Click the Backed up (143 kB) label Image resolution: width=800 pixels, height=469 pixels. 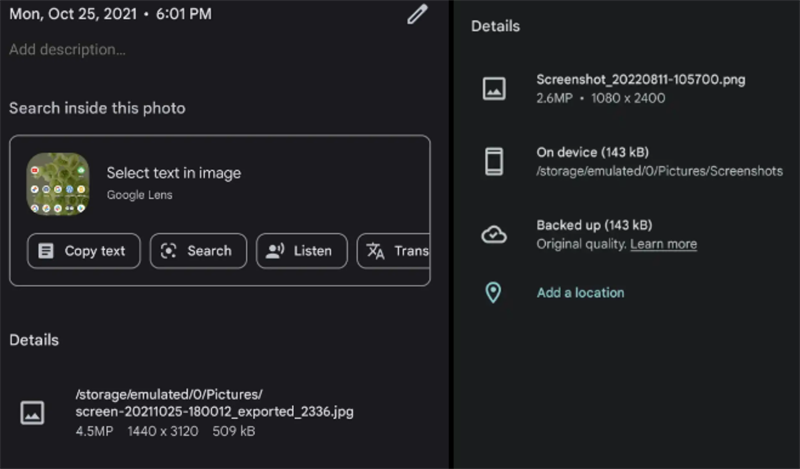[594, 225]
